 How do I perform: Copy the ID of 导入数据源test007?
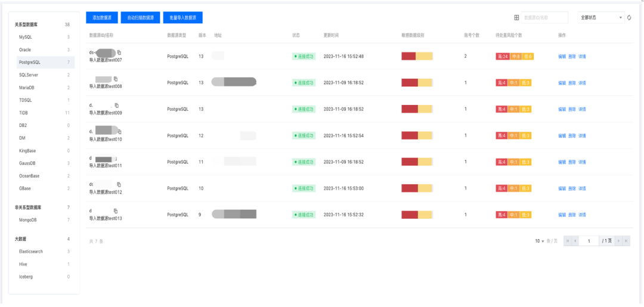(x=119, y=52)
